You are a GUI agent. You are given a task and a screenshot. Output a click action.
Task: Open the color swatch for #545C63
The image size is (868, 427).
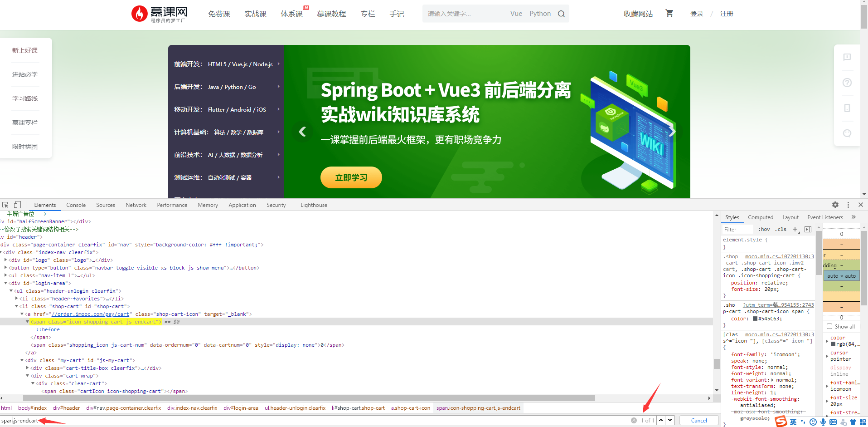pos(755,319)
